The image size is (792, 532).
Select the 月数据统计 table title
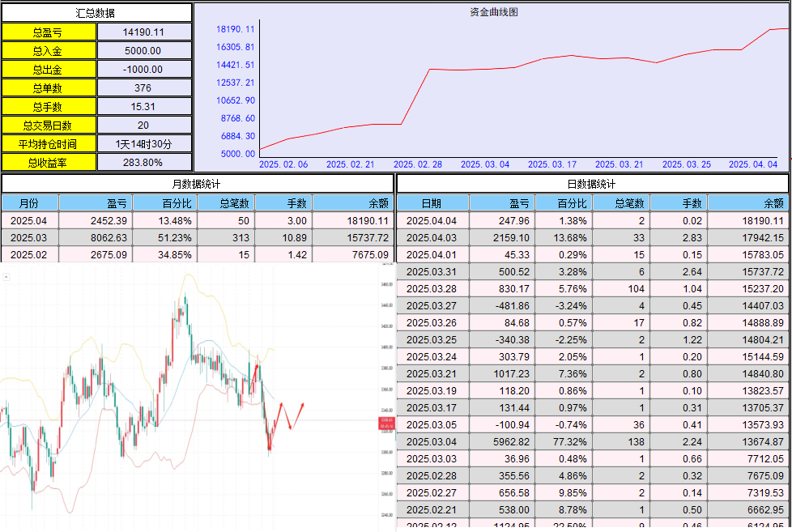198,184
